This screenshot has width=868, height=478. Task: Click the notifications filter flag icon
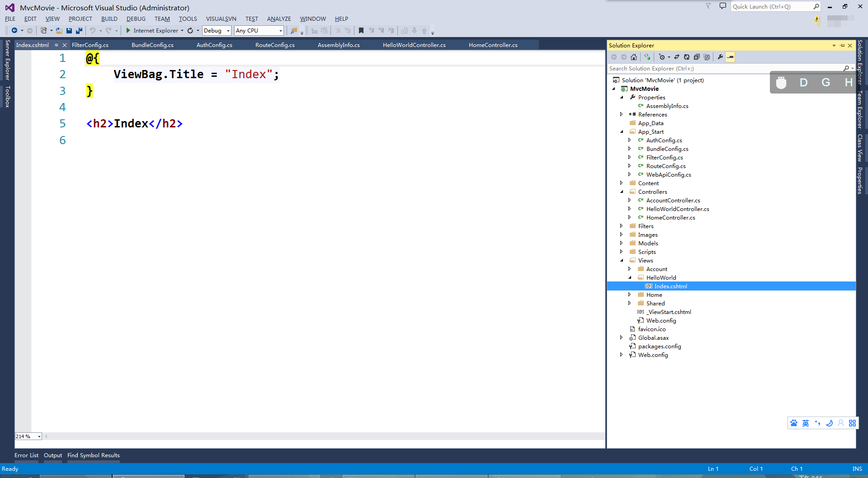tap(708, 6)
